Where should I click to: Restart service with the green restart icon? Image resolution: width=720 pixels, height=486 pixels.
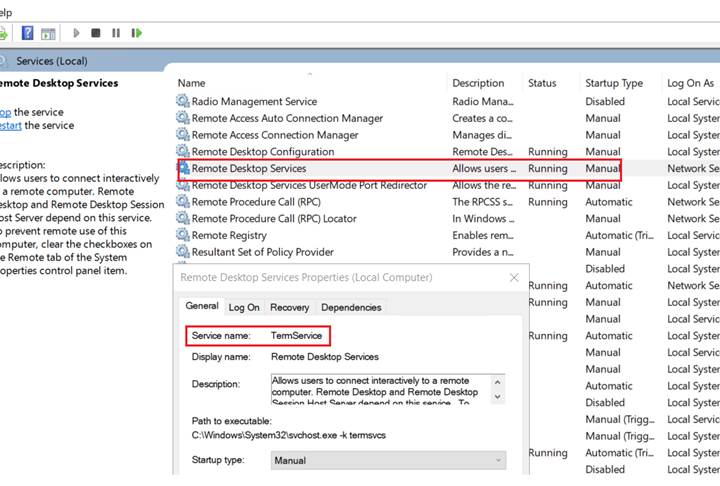[x=136, y=33]
